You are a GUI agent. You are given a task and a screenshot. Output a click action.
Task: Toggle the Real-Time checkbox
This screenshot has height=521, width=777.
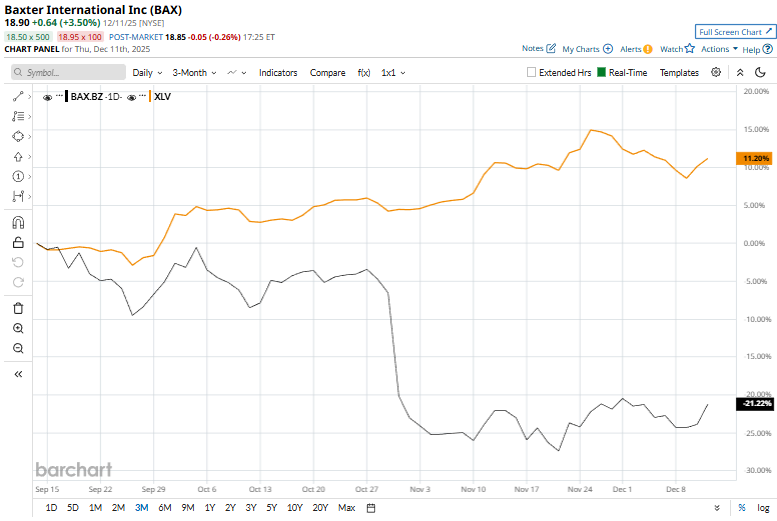pyautogui.click(x=602, y=73)
